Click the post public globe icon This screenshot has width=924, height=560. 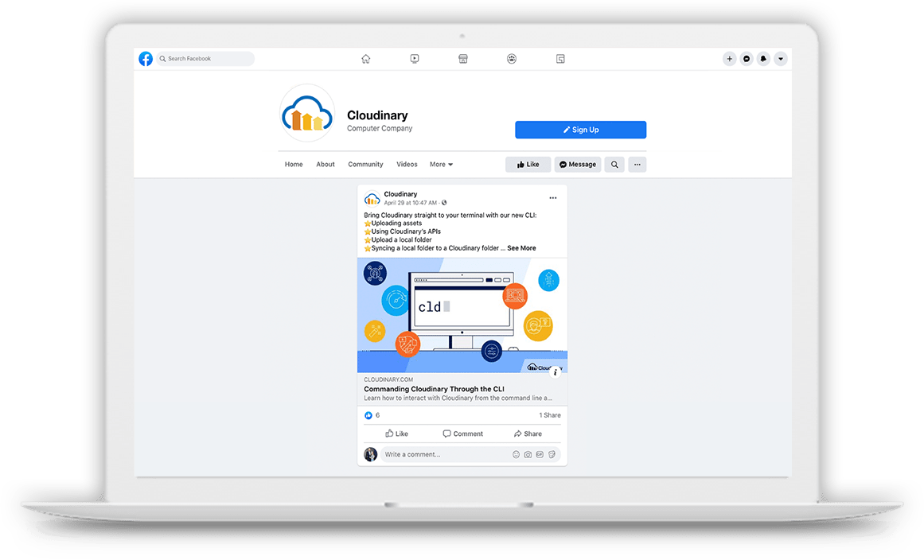point(444,203)
